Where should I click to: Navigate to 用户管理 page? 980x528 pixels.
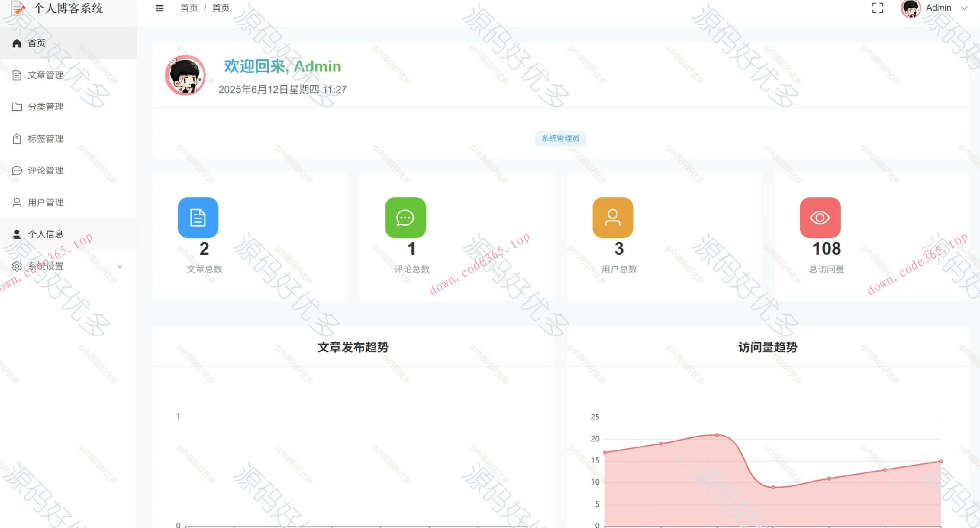pyautogui.click(x=45, y=203)
